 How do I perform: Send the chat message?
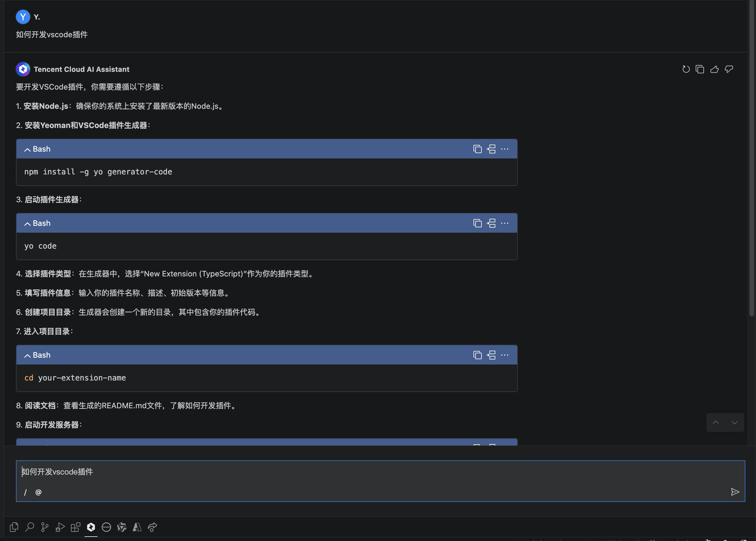point(735,492)
